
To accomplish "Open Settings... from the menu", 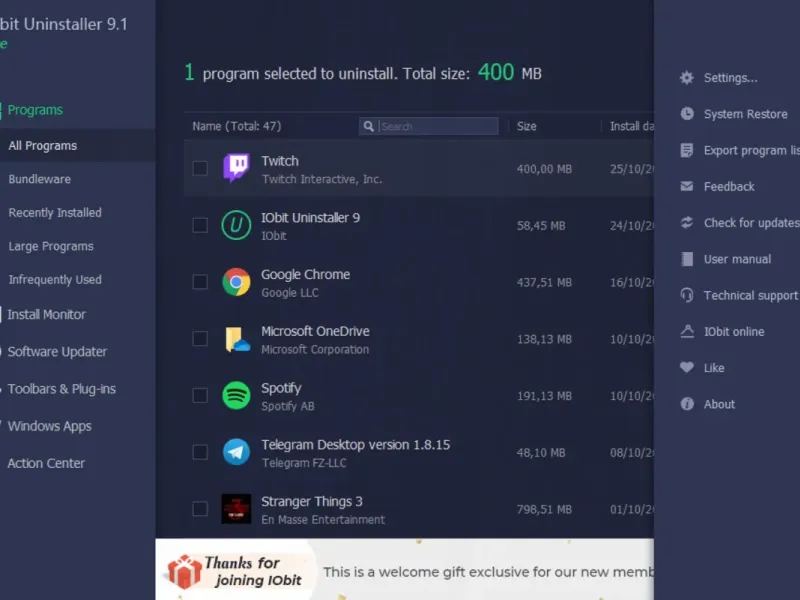I will pyautogui.click(x=731, y=78).
